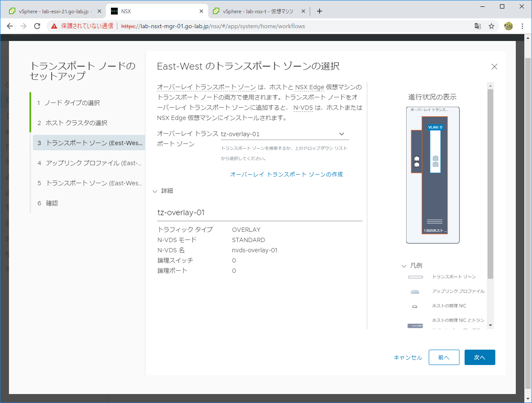Close the vSphere lab-esxi-21 tab
532x403 pixels.
click(x=99, y=11)
